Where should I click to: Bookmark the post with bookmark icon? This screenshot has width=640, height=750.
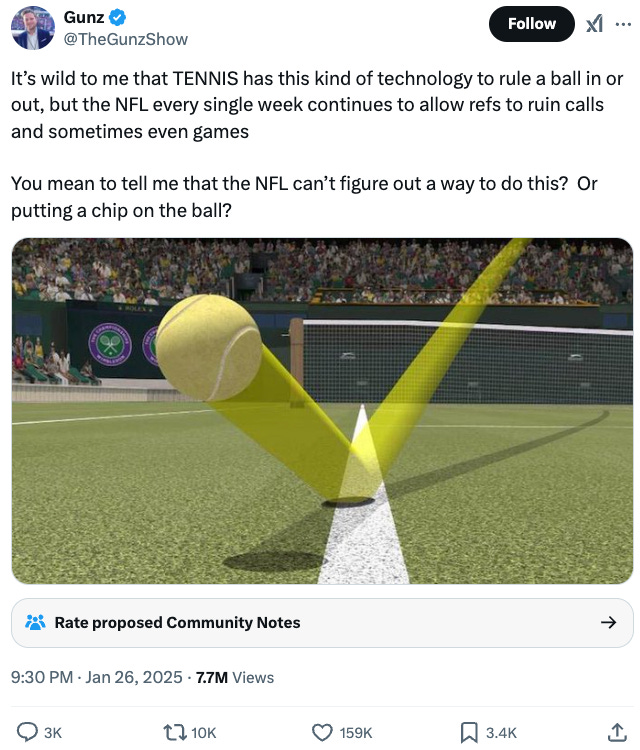[x=469, y=732]
